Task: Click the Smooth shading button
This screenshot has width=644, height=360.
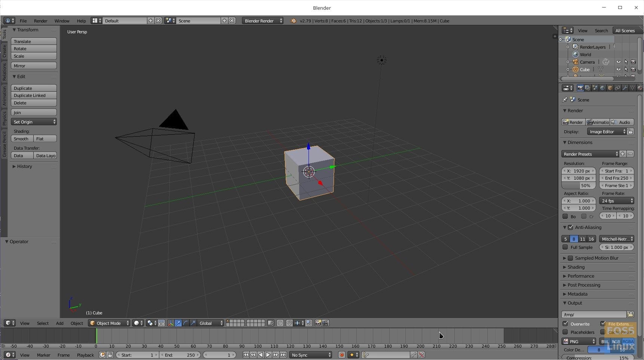Action: (22, 139)
